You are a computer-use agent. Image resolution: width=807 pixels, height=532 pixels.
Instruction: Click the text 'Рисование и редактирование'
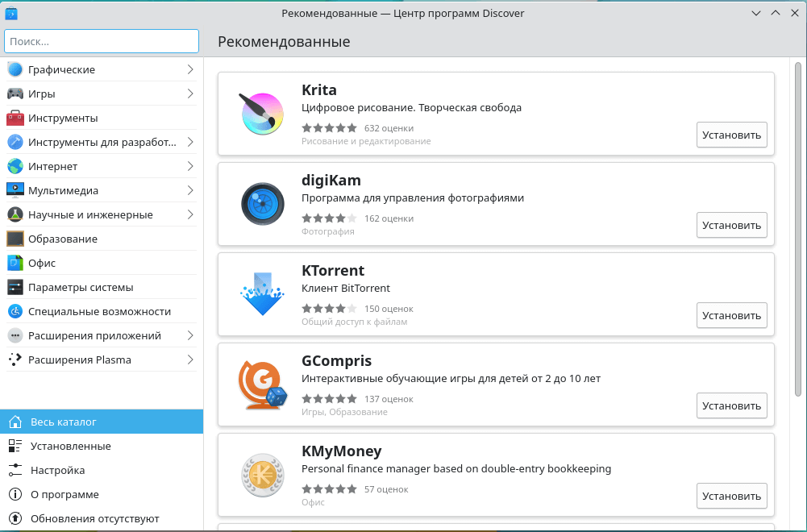(x=366, y=141)
